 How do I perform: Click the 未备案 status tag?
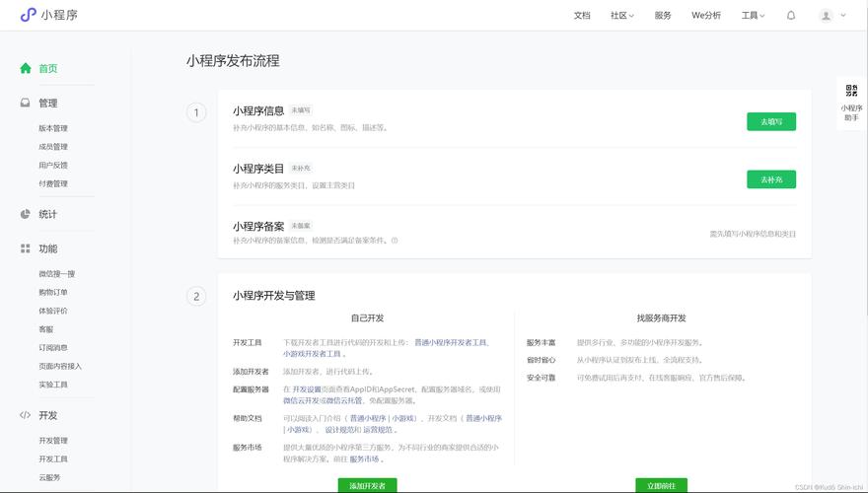(x=301, y=226)
